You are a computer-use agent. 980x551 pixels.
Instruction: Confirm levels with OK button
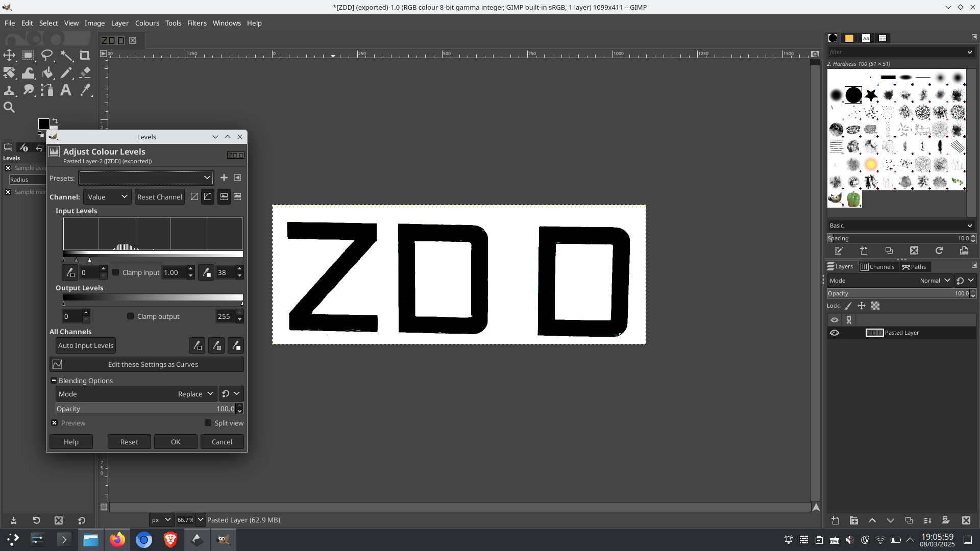(176, 442)
